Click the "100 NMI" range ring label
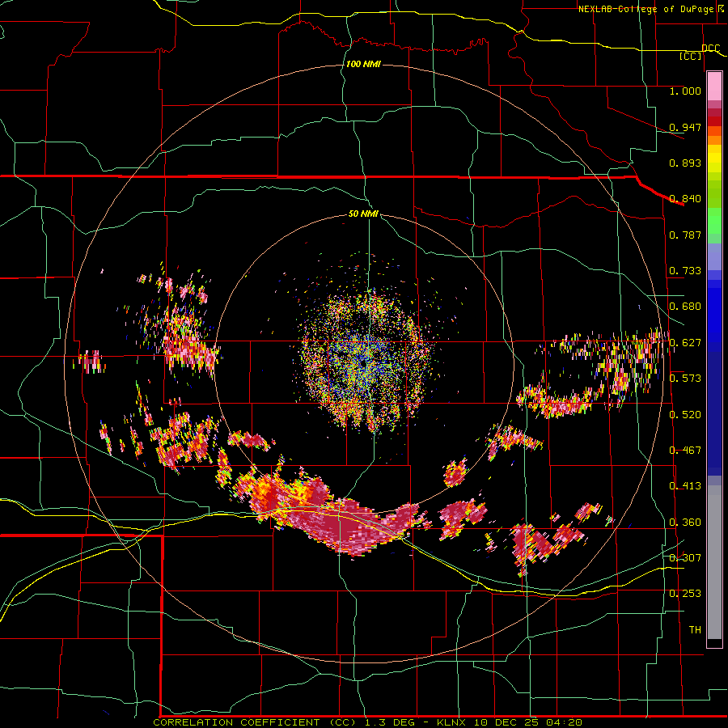This screenshot has height=728, width=728. (363, 64)
